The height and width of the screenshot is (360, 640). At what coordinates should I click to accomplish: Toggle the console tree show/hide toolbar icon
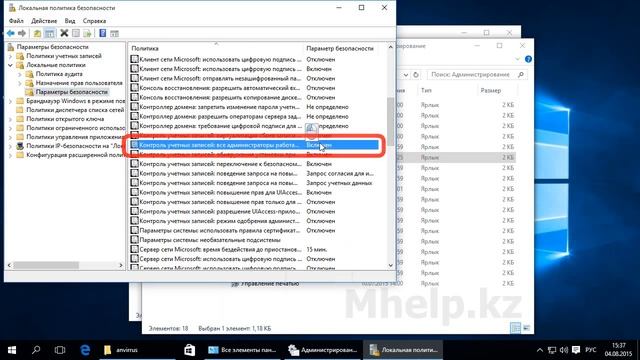coord(49,33)
